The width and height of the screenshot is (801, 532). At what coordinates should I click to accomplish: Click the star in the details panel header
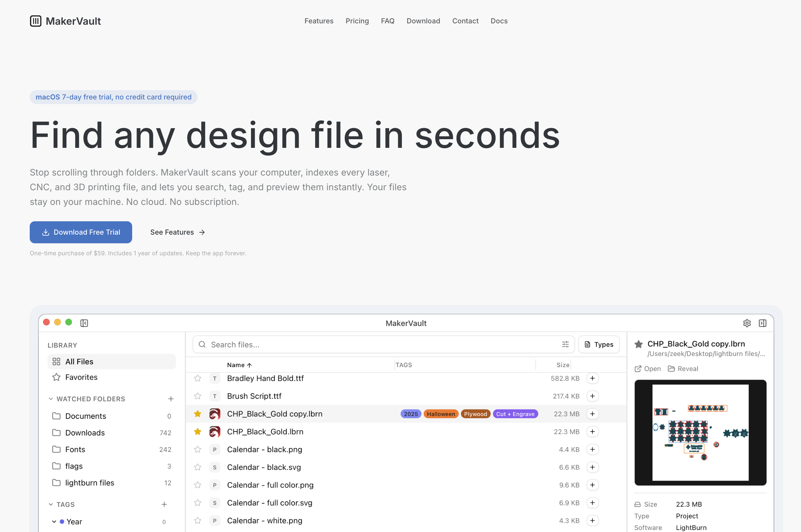tap(638, 344)
